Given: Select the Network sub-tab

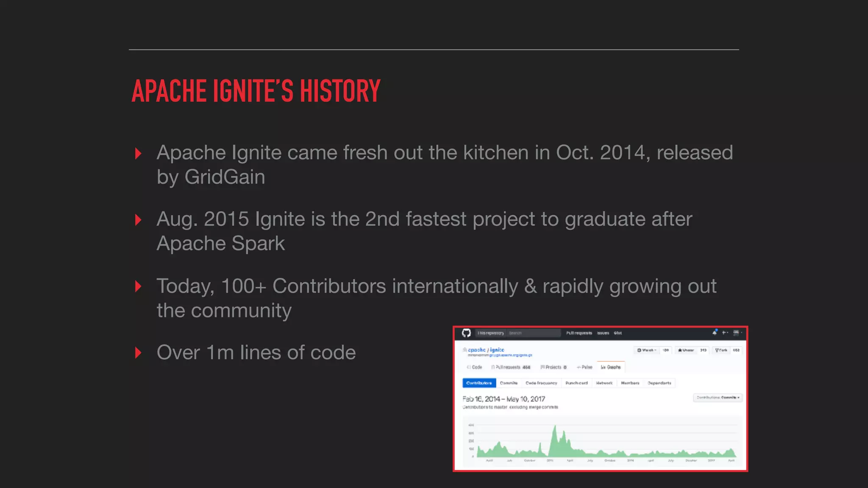Looking at the screenshot, I should click(x=604, y=383).
